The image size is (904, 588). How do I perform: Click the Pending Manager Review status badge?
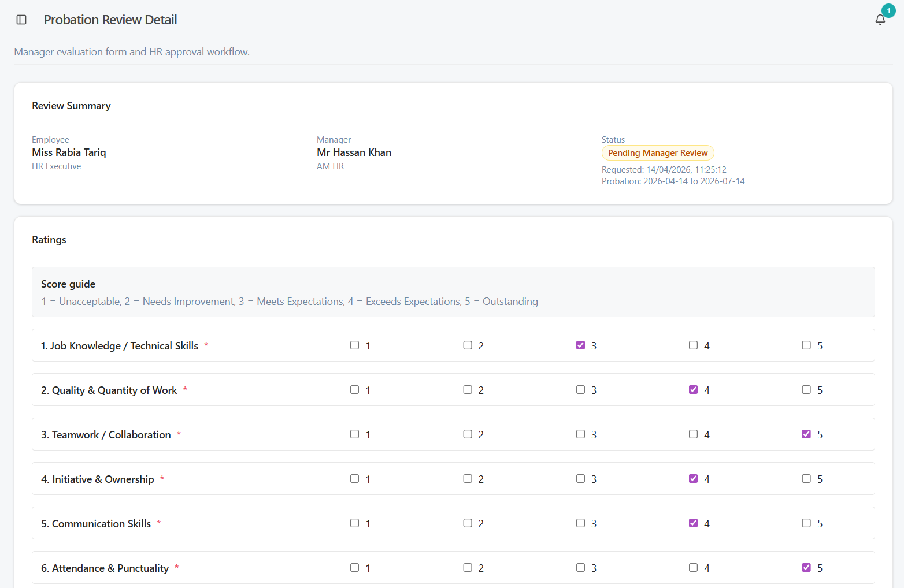click(x=658, y=153)
